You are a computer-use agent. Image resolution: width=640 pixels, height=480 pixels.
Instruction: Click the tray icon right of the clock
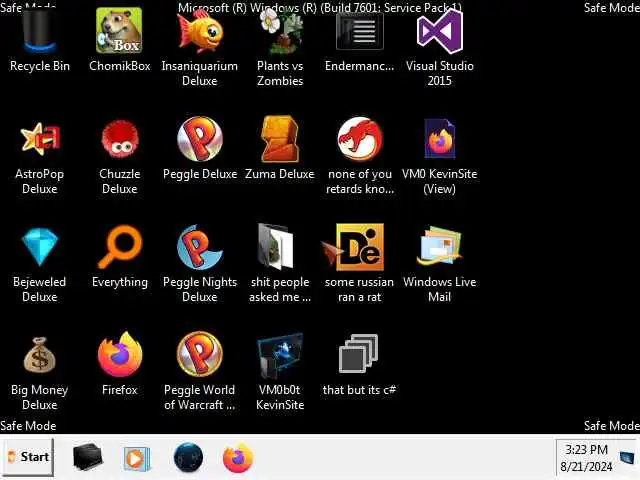coord(627,457)
